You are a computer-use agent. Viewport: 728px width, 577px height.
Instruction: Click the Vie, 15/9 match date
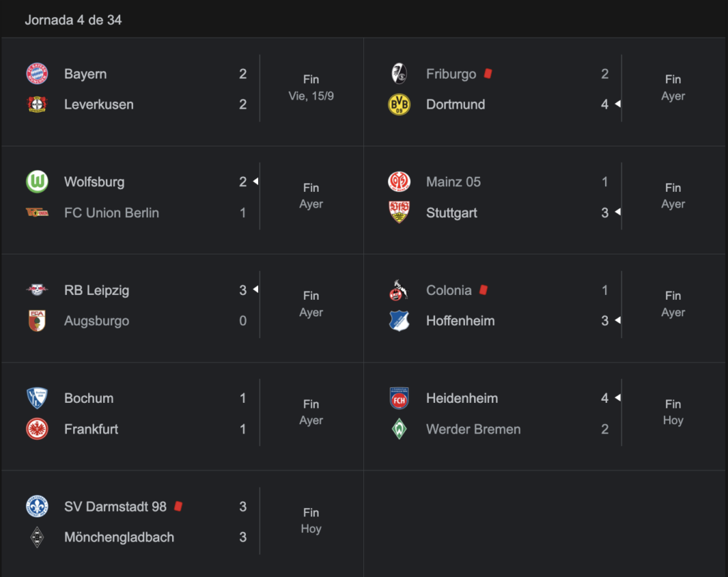(311, 96)
